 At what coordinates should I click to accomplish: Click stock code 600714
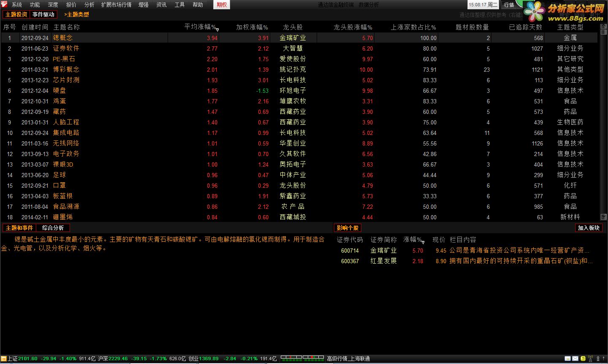350,251
